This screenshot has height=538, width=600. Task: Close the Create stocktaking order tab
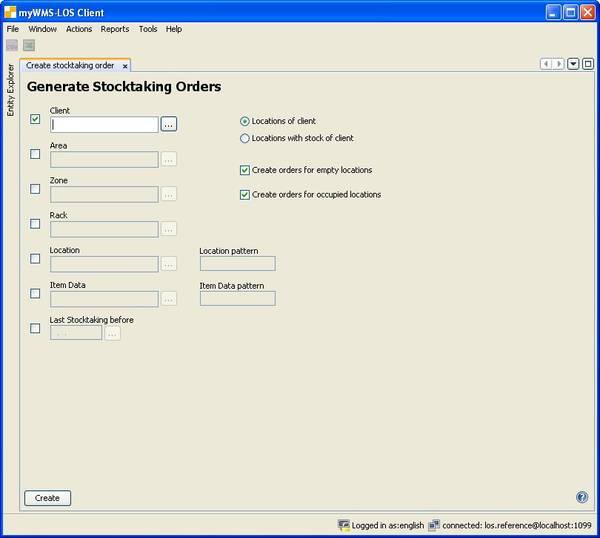coord(125,66)
